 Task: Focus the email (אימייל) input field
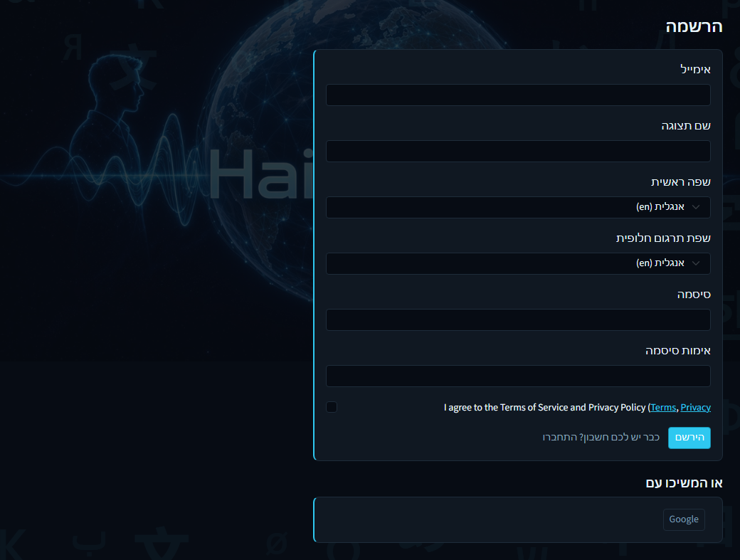pyautogui.click(x=518, y=95)
